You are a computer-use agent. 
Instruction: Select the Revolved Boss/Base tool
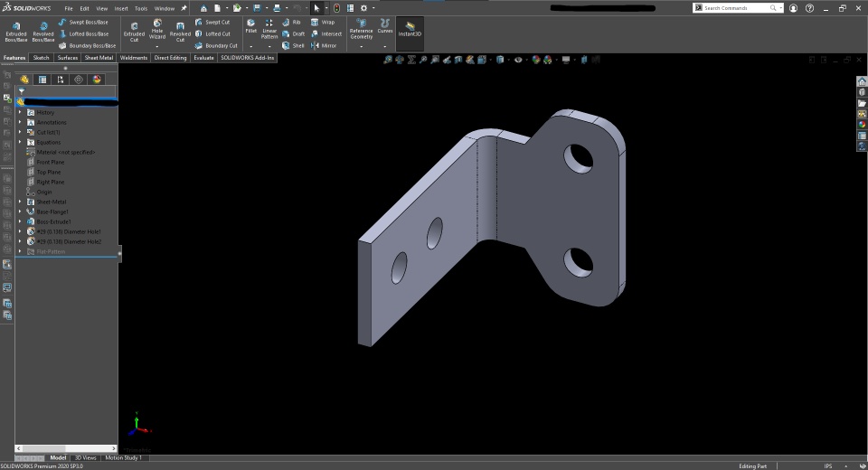click(x=43, y=32)
